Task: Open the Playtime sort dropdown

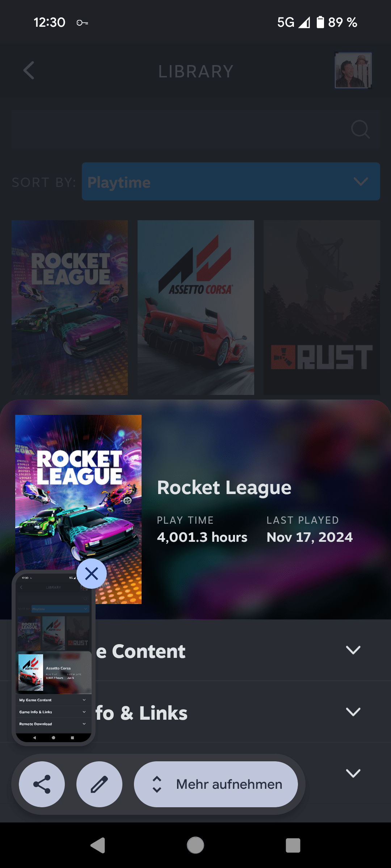Action: click(x=231, y=182)
